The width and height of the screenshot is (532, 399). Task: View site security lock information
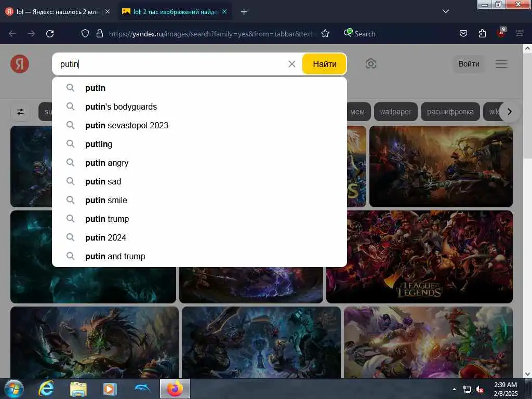click(99, 33)
